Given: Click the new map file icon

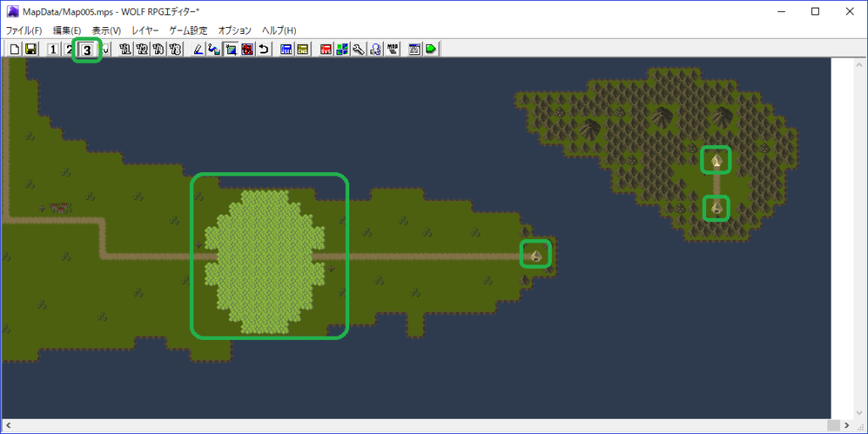Looking at the screenshot, I should pyautogui.click(x=14, y=49).
